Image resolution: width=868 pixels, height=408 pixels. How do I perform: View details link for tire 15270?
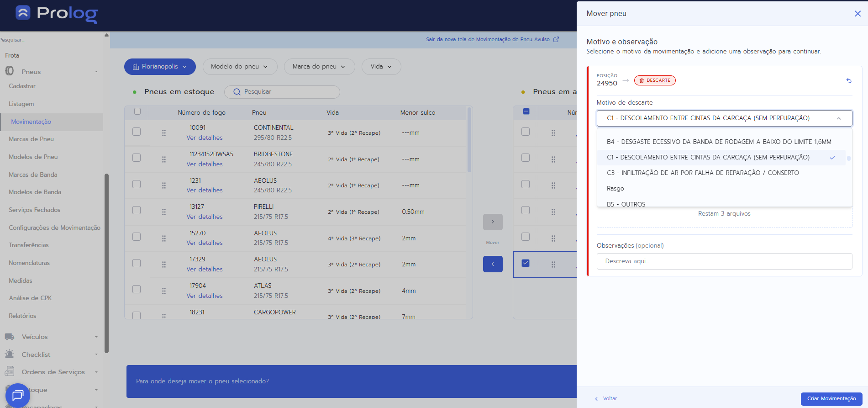pos(205,243)
